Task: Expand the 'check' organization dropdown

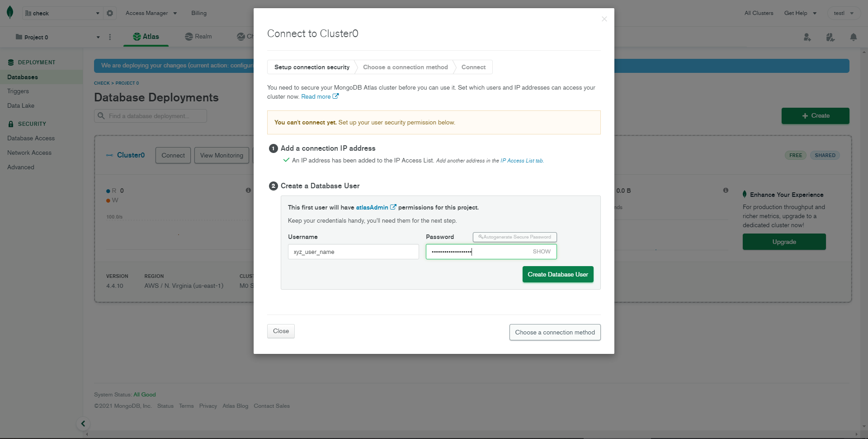Action: [62, 13]
